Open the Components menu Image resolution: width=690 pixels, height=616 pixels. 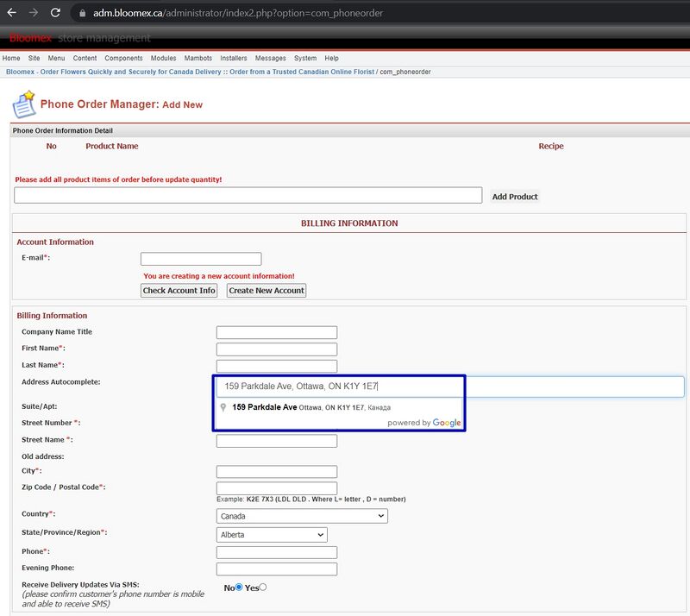coord(123,58)
